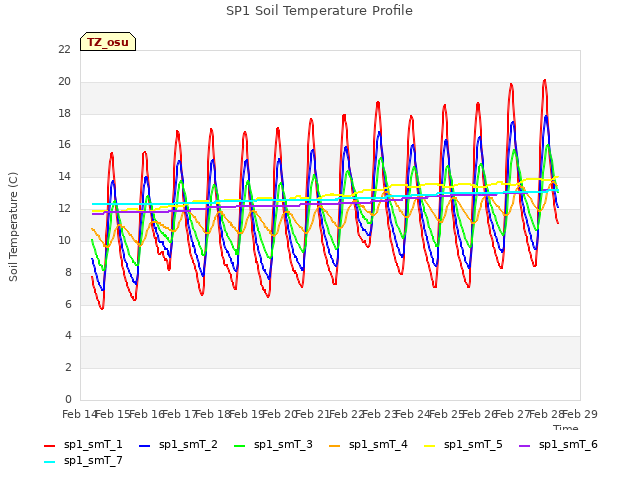Click the cyan sp1_smT_7 legend swatch
This screenshot has height=480, width=640.
coord(49,462)
